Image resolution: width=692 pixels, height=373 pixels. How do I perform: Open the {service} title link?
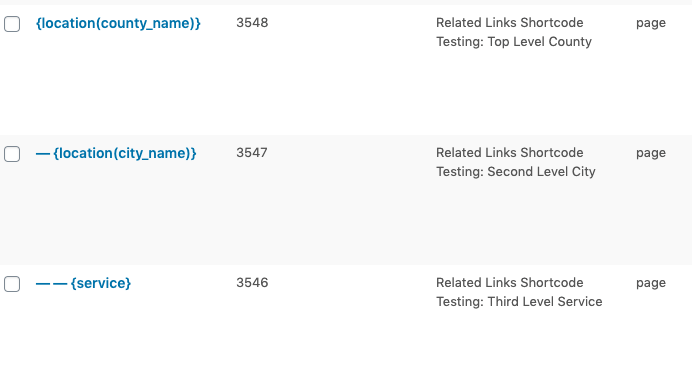click(101, 283)
